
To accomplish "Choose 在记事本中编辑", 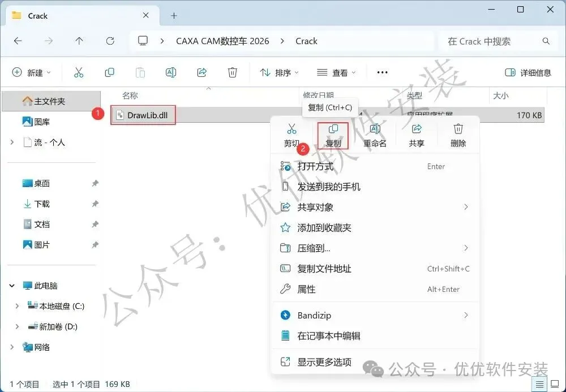I will (x=375, y=336).
